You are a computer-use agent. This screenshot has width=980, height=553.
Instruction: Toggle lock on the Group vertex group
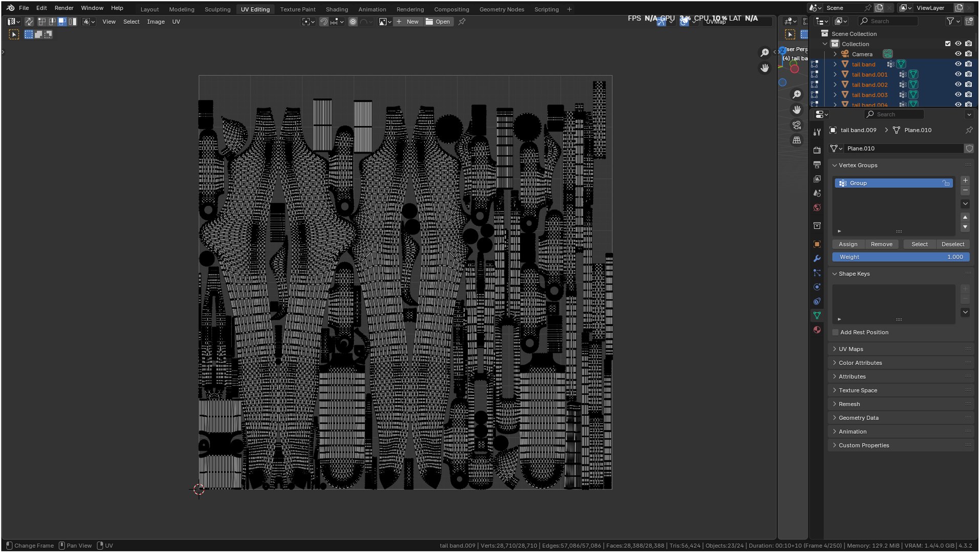coord(946,183)
